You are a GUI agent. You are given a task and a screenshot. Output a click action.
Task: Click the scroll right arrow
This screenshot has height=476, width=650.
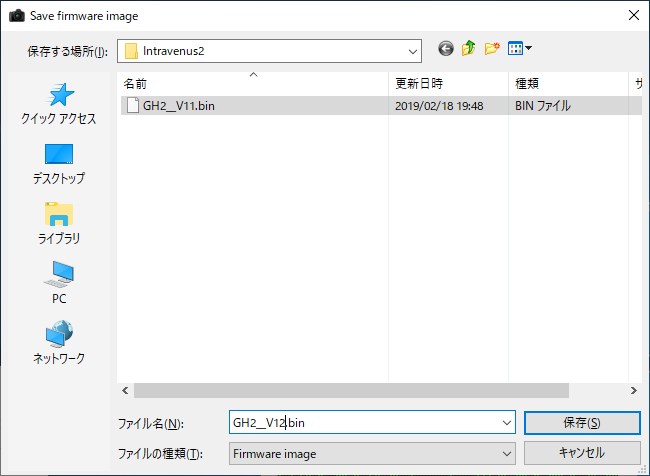click(x=633, y=391)
